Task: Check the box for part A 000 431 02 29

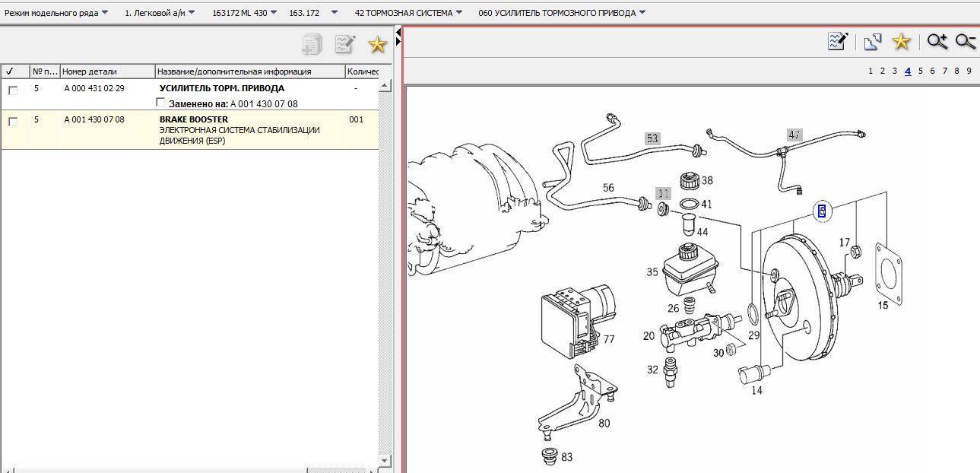Action: point(13,90)
